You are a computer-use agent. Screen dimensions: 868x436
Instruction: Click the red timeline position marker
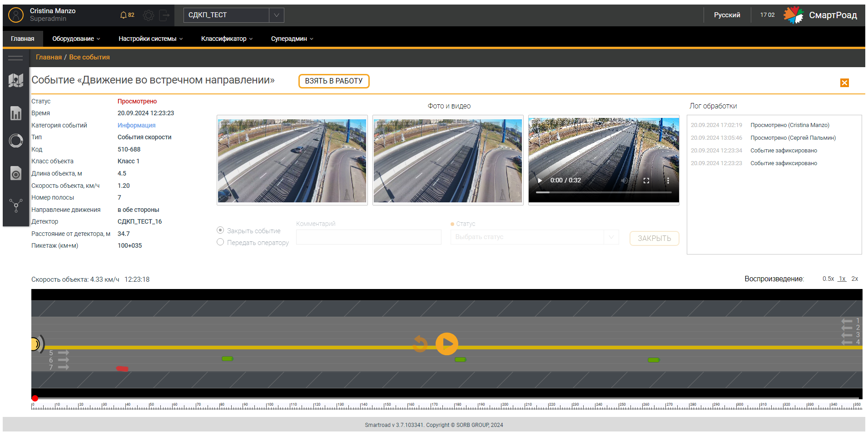coord(35,398)
